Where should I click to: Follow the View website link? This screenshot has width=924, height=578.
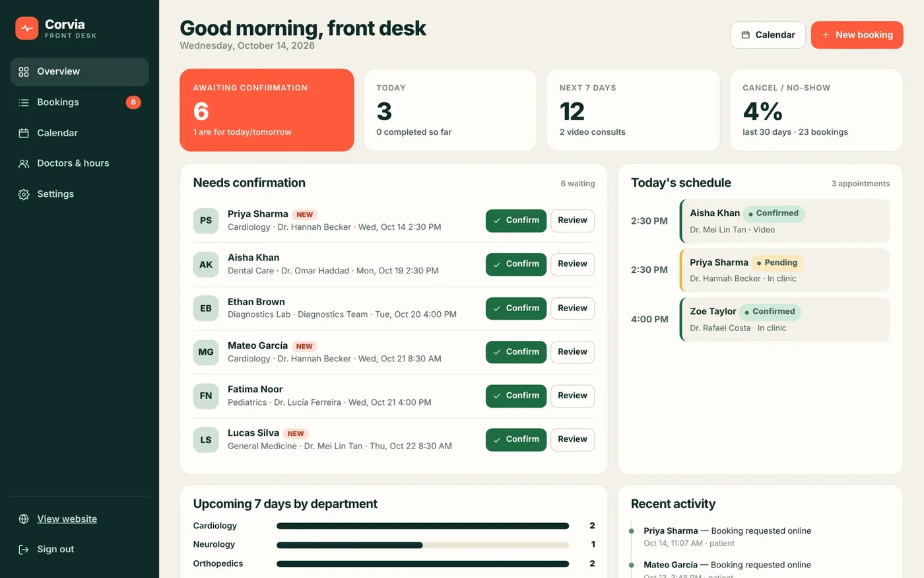[x=67, y=519]
